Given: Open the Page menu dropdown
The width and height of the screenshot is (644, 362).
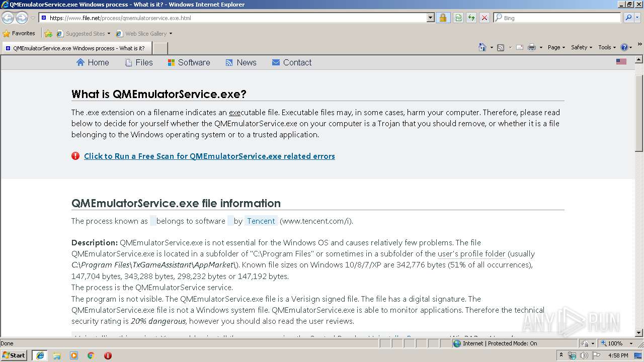Looking at the screenshot, I should coord(556,47).
